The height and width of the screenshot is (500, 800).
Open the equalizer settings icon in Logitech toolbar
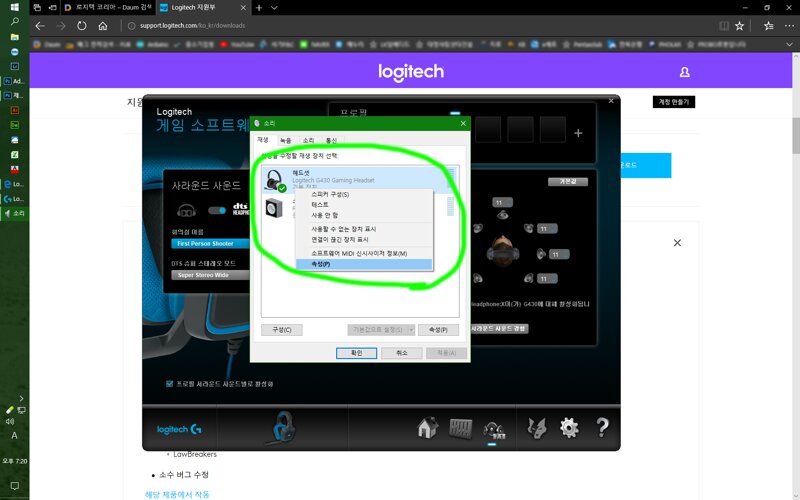(460, 429)
